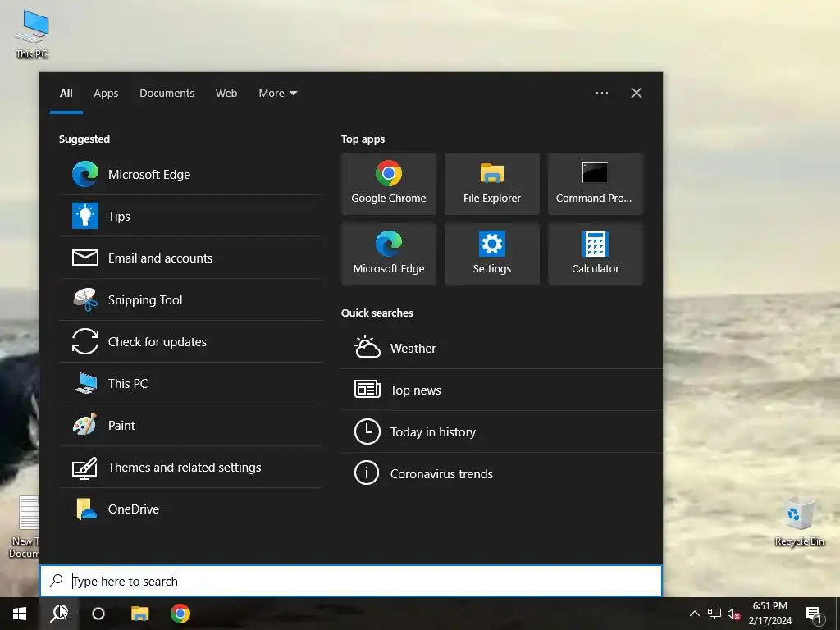The width and height of the screenshot is (840, 630).
Task: Select the This PC desktop icon
Action: (32, 34)
